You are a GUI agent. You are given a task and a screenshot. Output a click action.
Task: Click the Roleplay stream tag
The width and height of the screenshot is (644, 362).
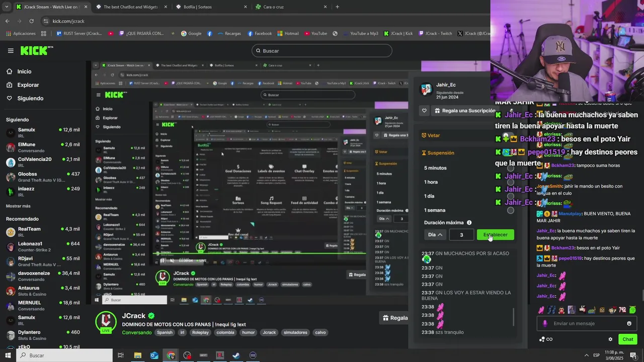pos(200,332)
